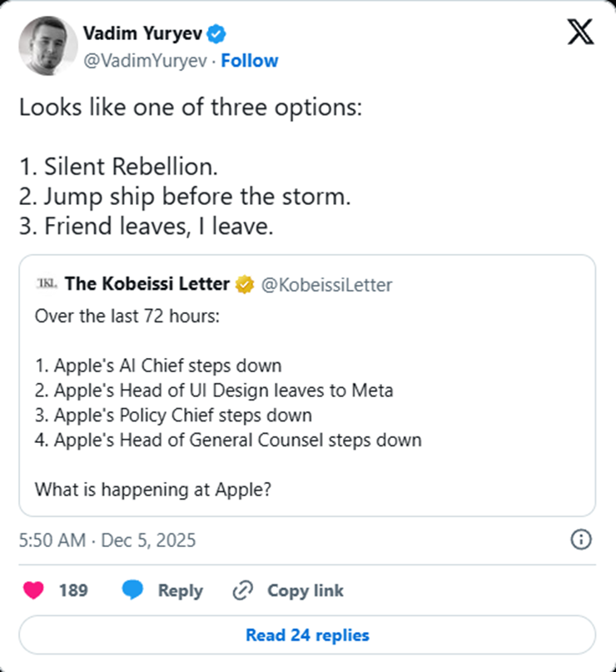Open the replies via Read 24 replies
The image size is (616, 672).
click(307, 635)
